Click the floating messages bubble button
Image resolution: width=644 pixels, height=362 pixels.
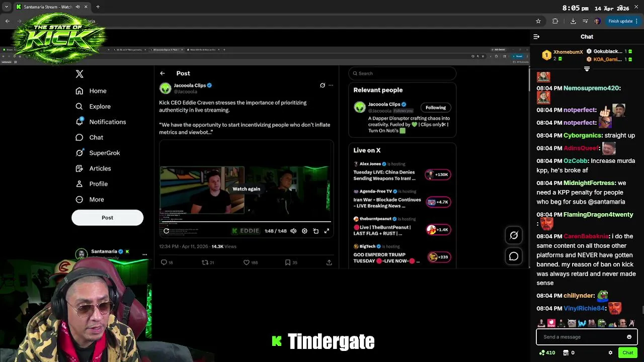tap(514, 256)
